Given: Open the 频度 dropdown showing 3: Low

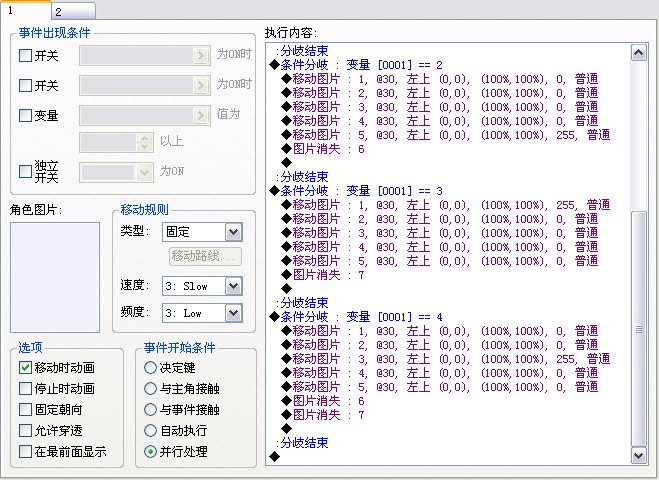Looking at the screenshot, I should click(202, 313).
